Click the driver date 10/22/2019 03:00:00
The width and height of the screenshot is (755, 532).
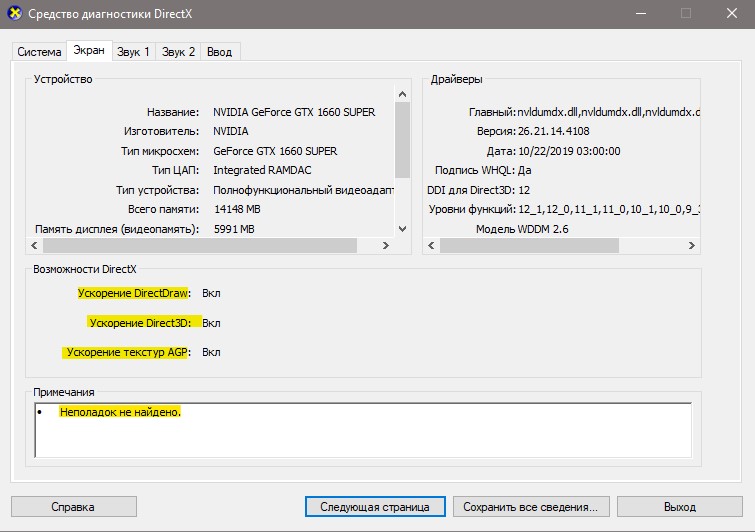point(569,151)
